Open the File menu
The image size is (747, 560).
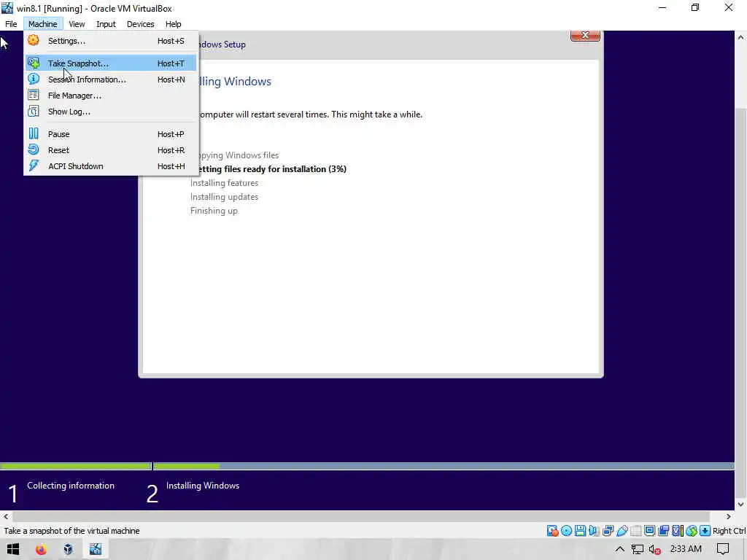click(x=11, y=24)
